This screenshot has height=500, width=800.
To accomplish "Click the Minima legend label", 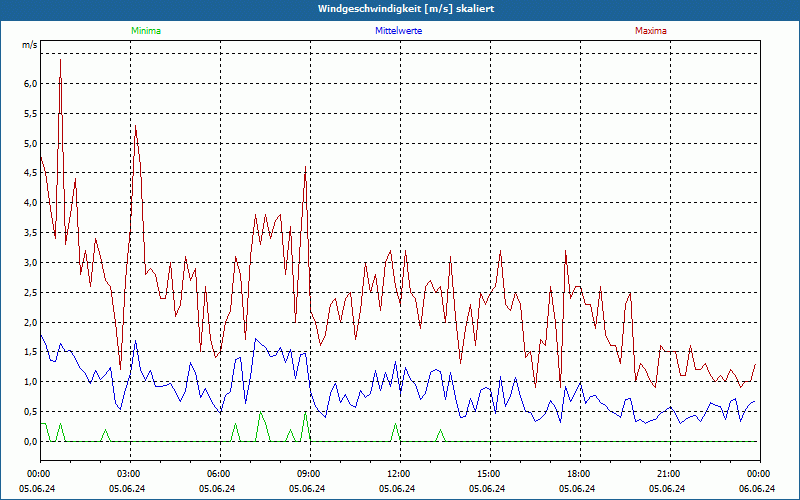I will tap(146, 31).
